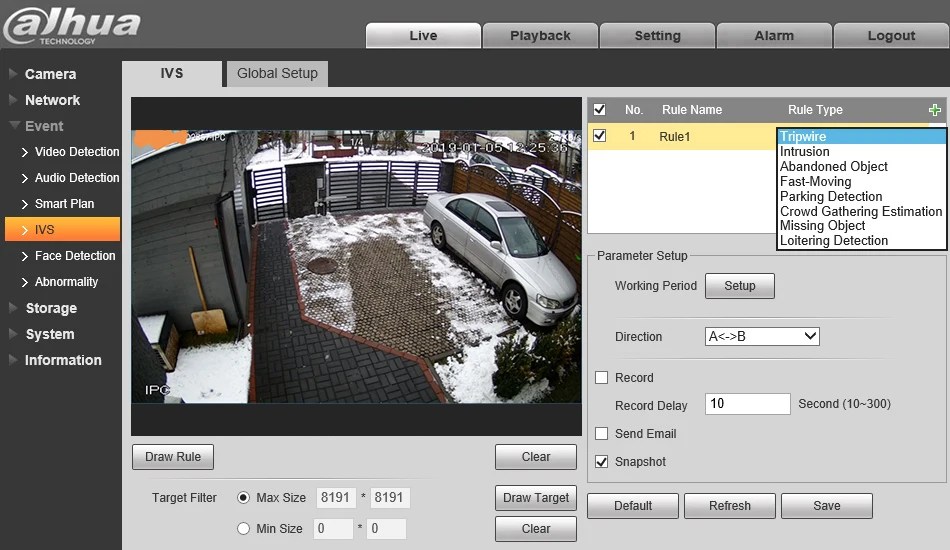The width and height of the screenshot is (950, 550).
Task: Add a new rule with green plus icon
Action: pos(934,110)
